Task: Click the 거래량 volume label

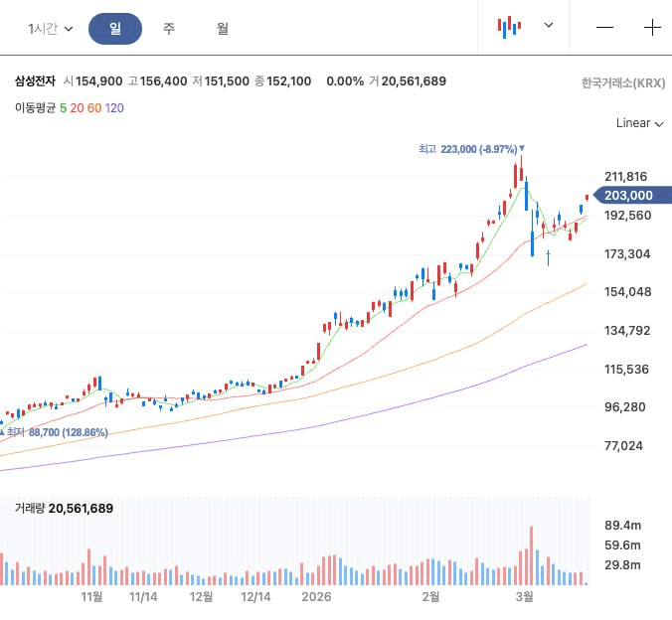Action: 31,508
